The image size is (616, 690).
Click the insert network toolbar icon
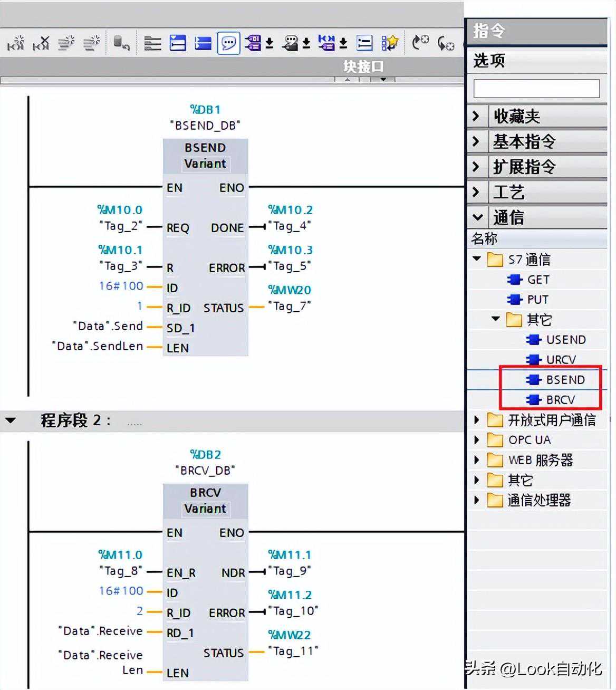(x=15, y=43)
